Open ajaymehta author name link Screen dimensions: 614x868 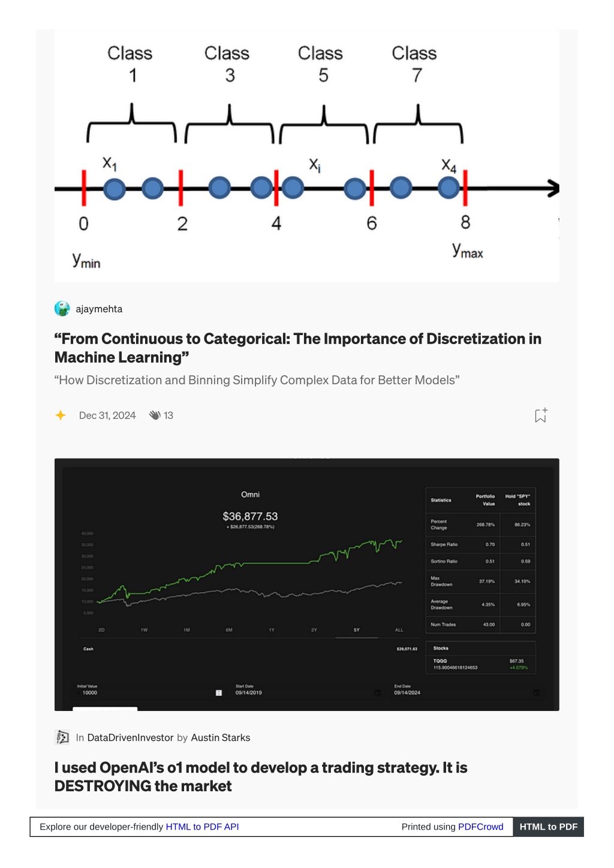coord(99,309)
